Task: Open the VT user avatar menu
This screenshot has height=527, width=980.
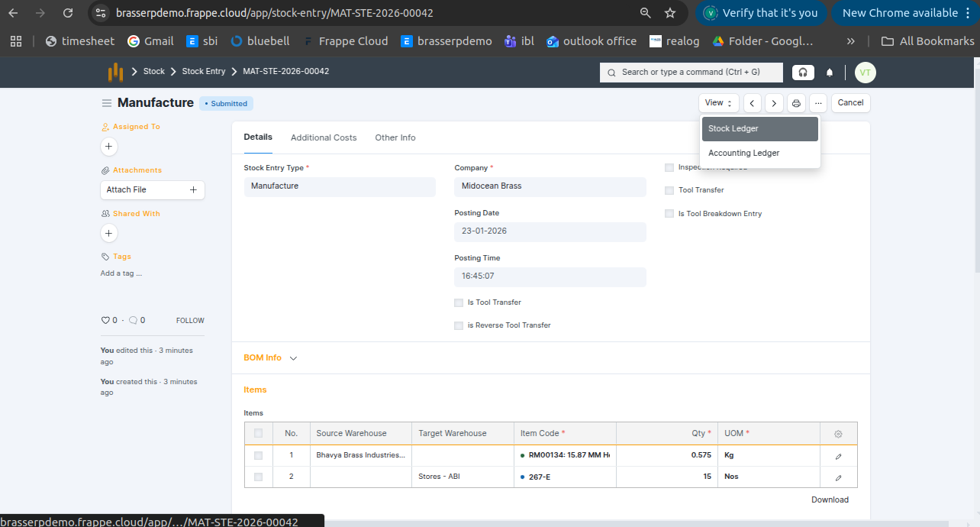Action: [x=865, y=73]
